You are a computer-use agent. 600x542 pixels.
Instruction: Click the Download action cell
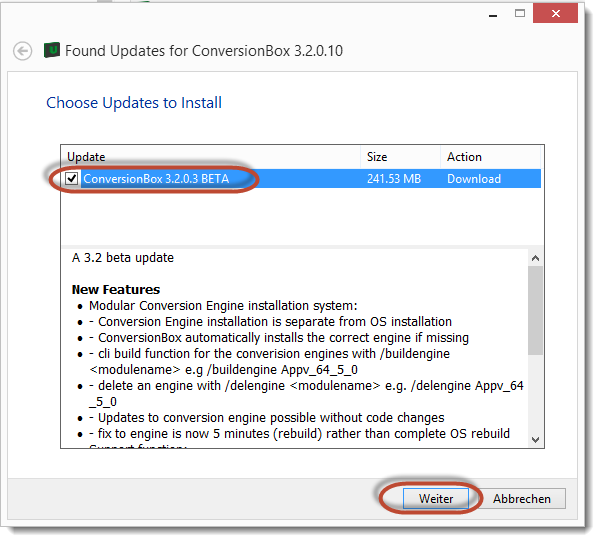click(x=474, y=179)
